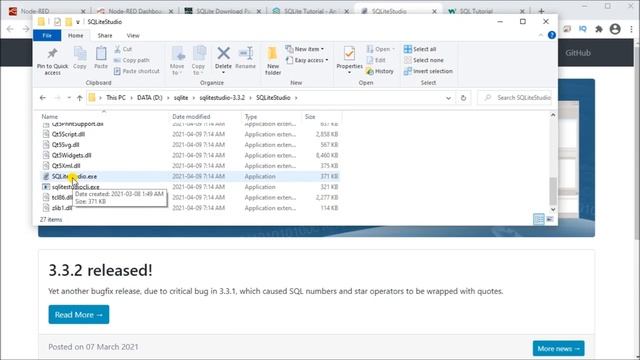Switch to SQL Tutorial browser tab
This screenshot has width=640, height=360.
[486, 11]
